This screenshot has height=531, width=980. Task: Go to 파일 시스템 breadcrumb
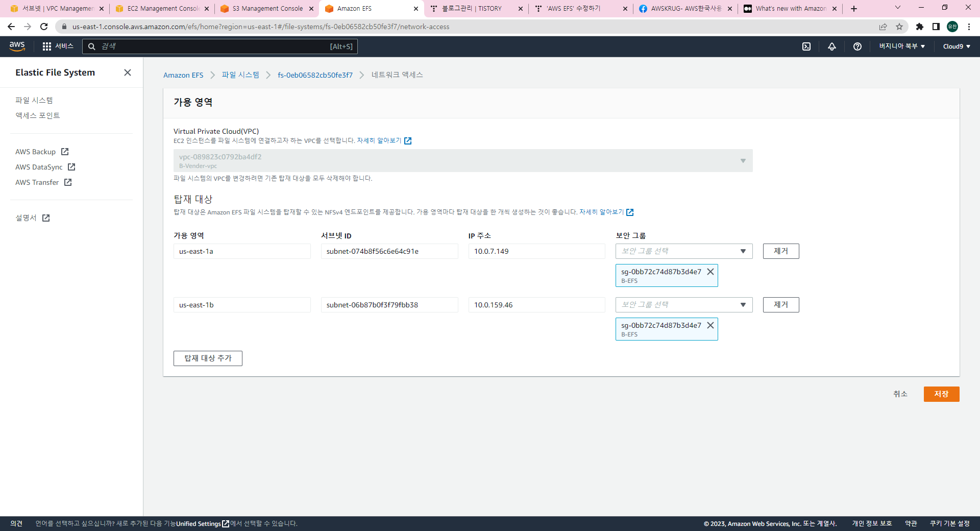[240, 75]
